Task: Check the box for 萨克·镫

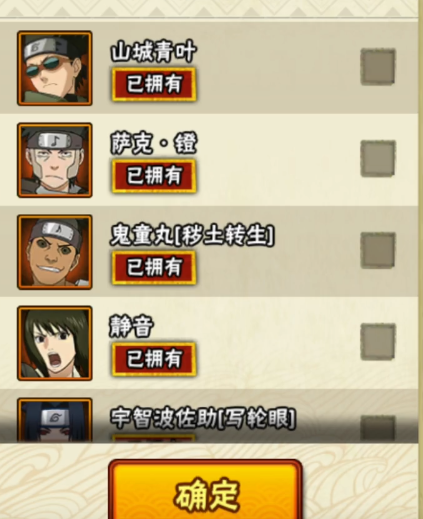Action: pos(378,159)
